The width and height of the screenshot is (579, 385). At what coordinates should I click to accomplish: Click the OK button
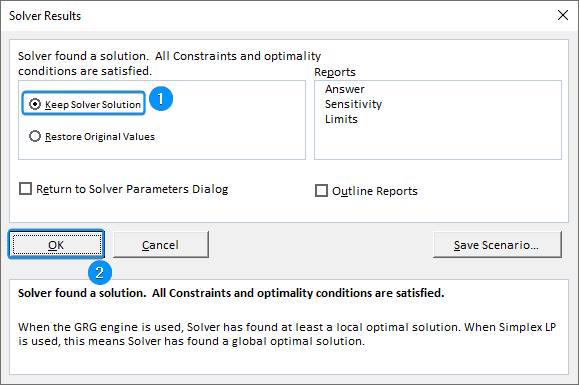56,245
